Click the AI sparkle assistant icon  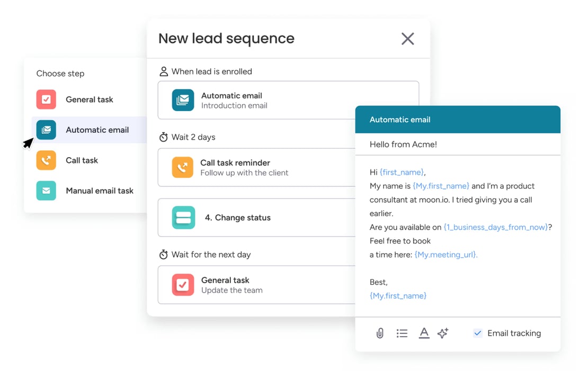(443, 333)
